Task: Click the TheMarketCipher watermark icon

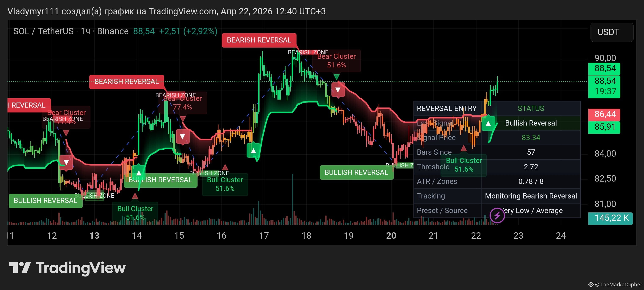Action: (x=591, y=284)
